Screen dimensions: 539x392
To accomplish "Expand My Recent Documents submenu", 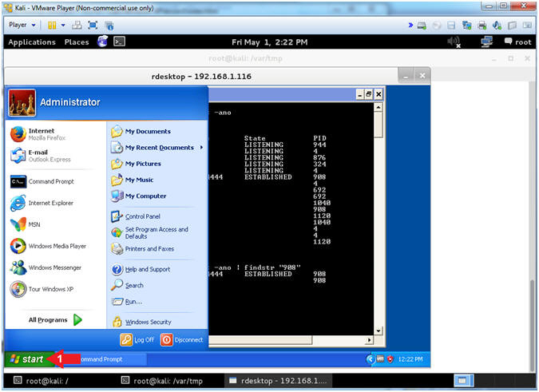I will click(157, 148).
